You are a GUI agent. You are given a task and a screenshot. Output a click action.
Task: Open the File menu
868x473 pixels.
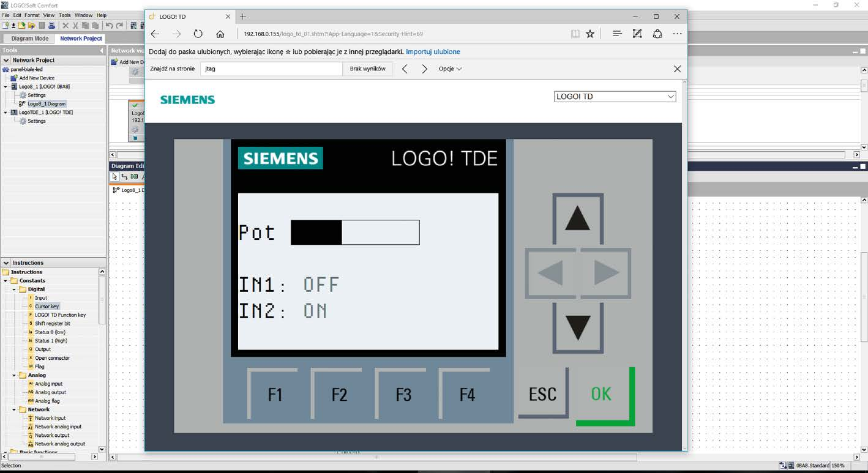pyautogui.click(x=6, y=15)
